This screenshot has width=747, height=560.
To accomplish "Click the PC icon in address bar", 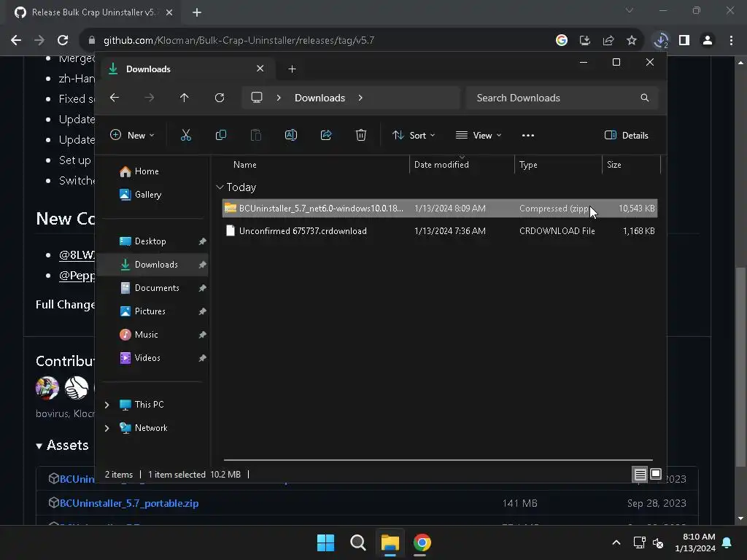I will [257, 98].
